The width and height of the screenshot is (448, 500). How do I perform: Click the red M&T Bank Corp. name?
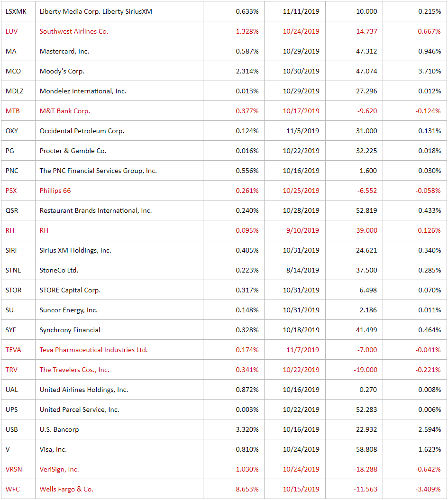[x=64, y=111]
